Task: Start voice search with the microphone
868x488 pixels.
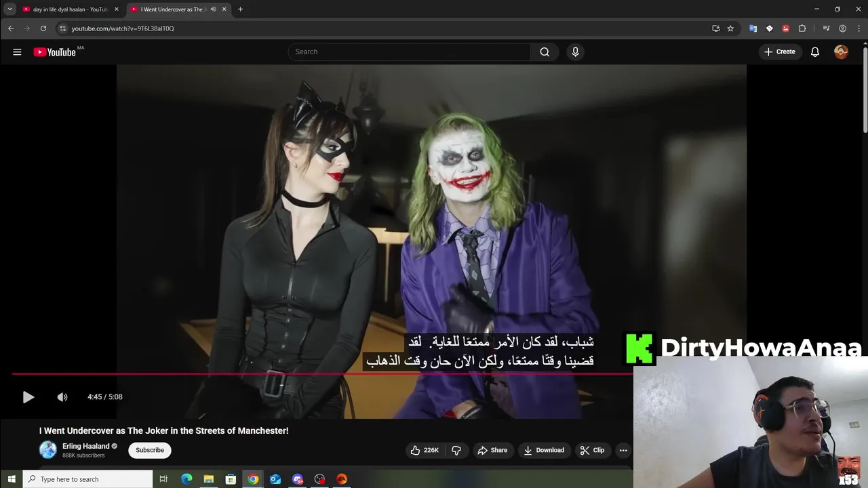Action: [575, 52]
